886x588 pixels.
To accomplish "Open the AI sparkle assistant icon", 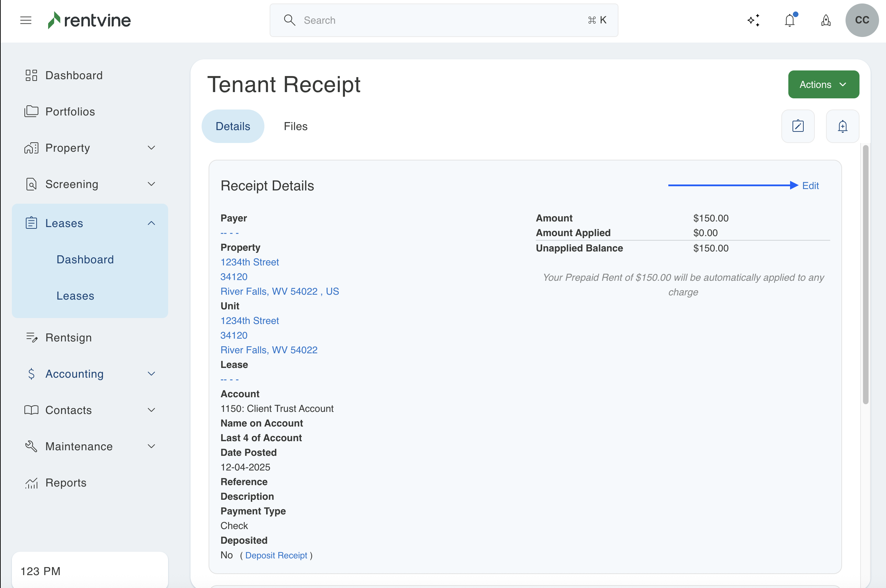I will [753, 20].
